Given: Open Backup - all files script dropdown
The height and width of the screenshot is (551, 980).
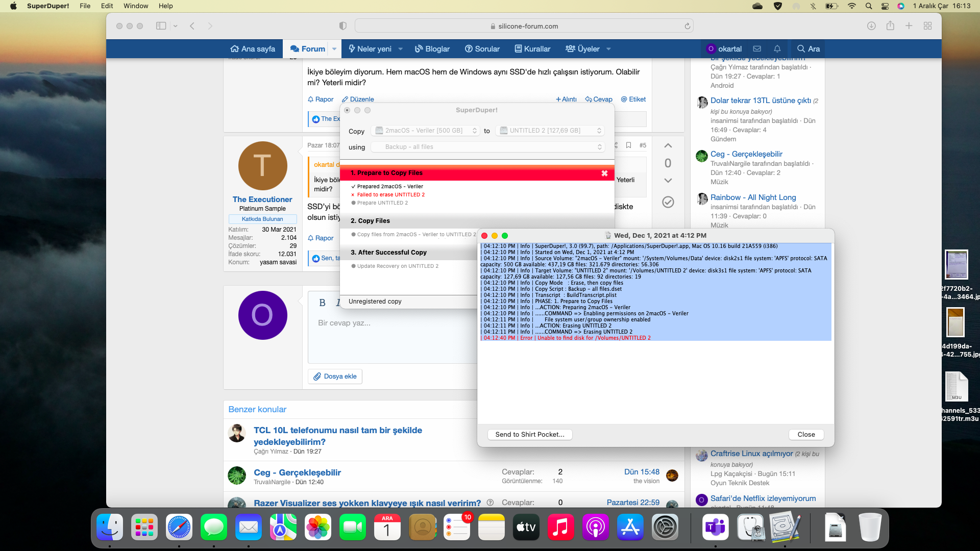Looking at the screenshot, I should (x=487, y=147).
